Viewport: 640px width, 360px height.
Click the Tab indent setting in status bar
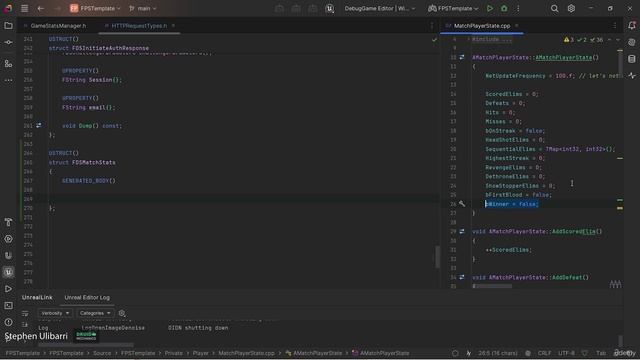(601, 353)
